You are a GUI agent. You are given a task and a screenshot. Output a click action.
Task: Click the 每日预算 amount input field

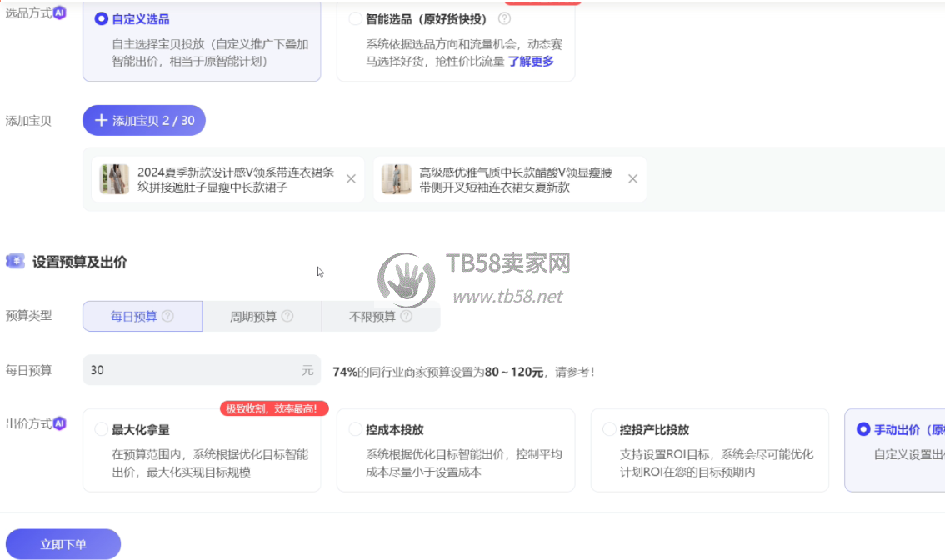click(192, 370)
